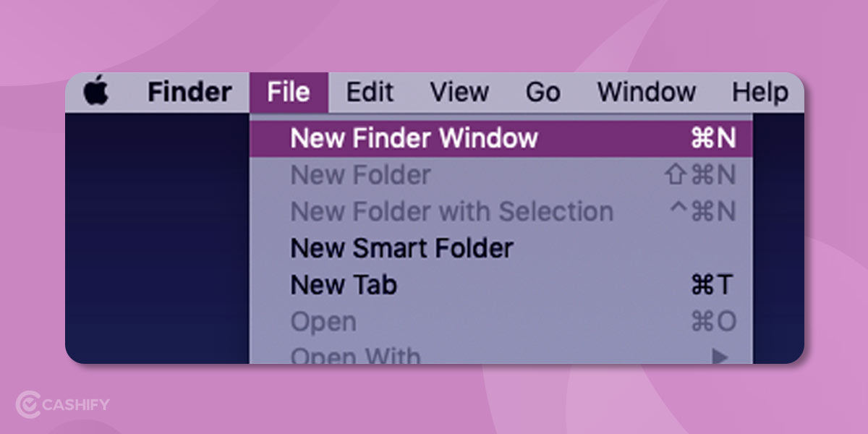Screen dimensions: 868x434
Task: Open the Edit menu
Action: click(370, 91)
